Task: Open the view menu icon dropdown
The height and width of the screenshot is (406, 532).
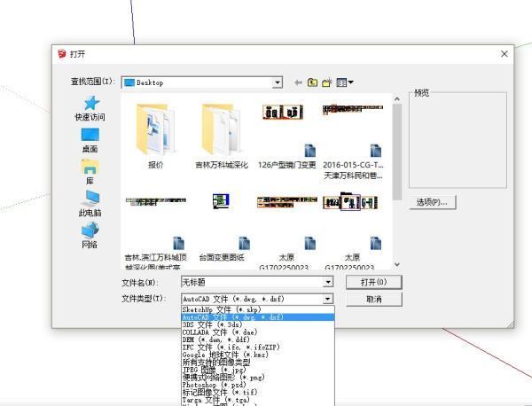Action: 345,82
